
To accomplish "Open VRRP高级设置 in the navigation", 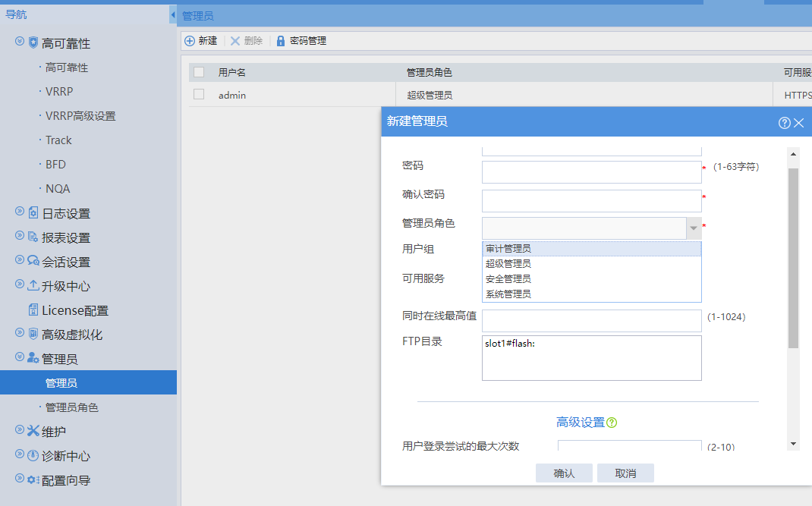I will (80, 116).
